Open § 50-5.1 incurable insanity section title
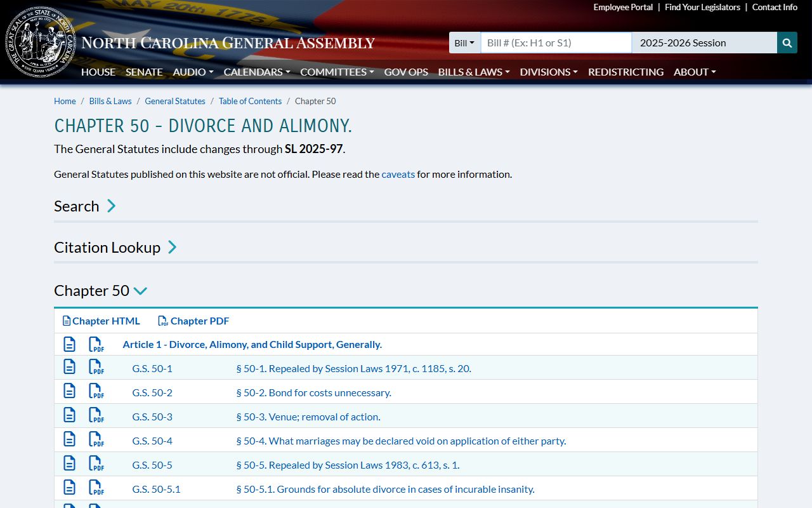The width and height of the screenshot is (812, 508). click(385, 489)
